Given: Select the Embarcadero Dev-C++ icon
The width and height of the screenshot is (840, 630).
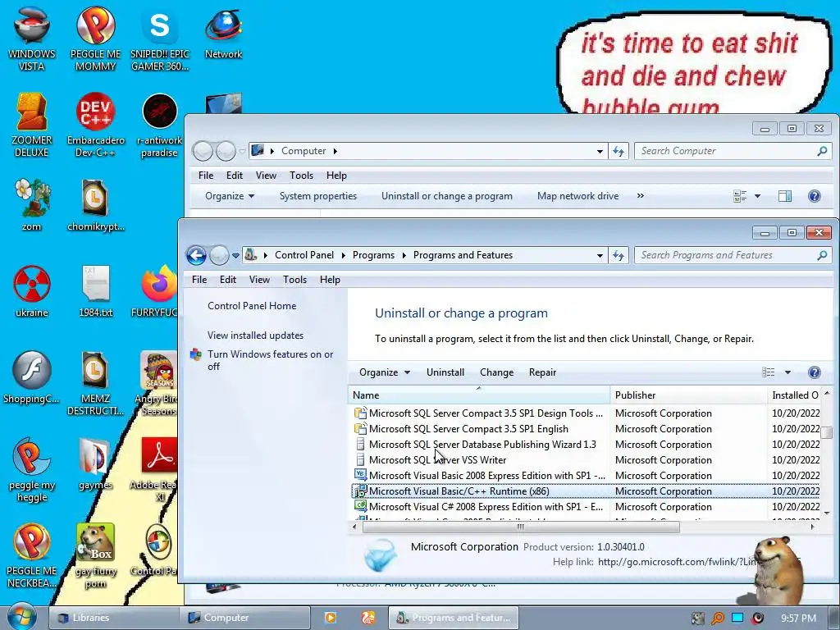Looking at the screenshot, I should coord(95,125).
